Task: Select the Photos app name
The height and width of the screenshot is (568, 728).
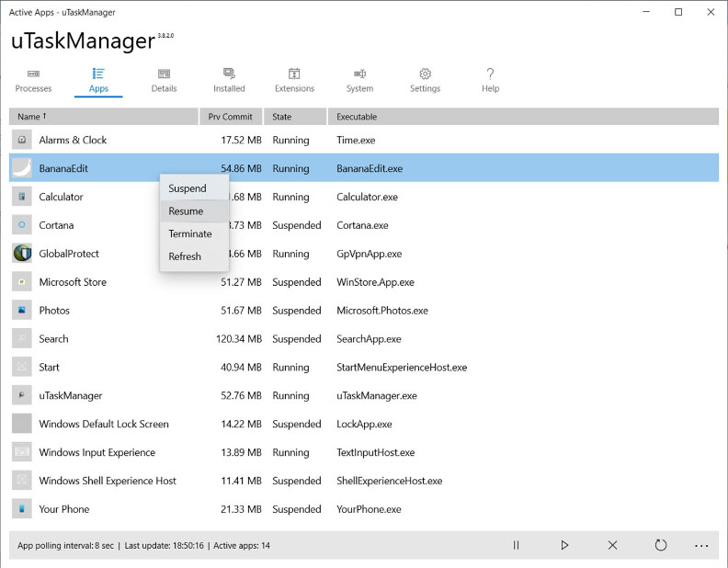Action: 54,311
